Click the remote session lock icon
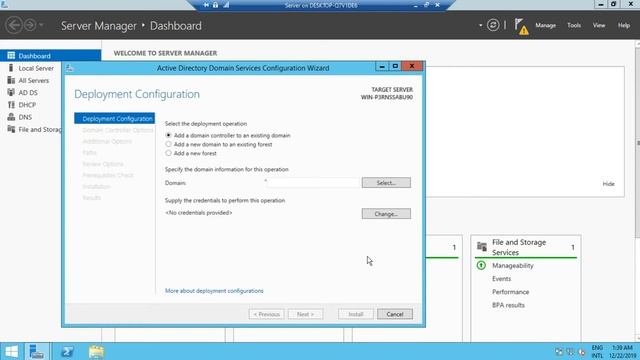 [216, 5]
